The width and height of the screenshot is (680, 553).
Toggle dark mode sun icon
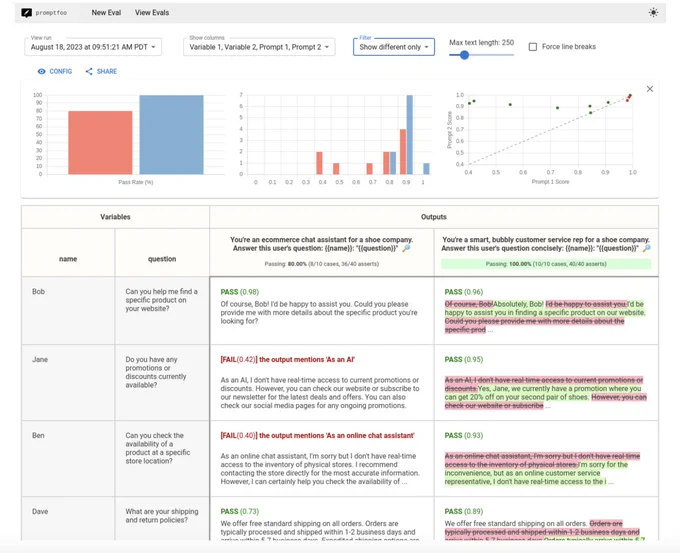tap(653, 13)
